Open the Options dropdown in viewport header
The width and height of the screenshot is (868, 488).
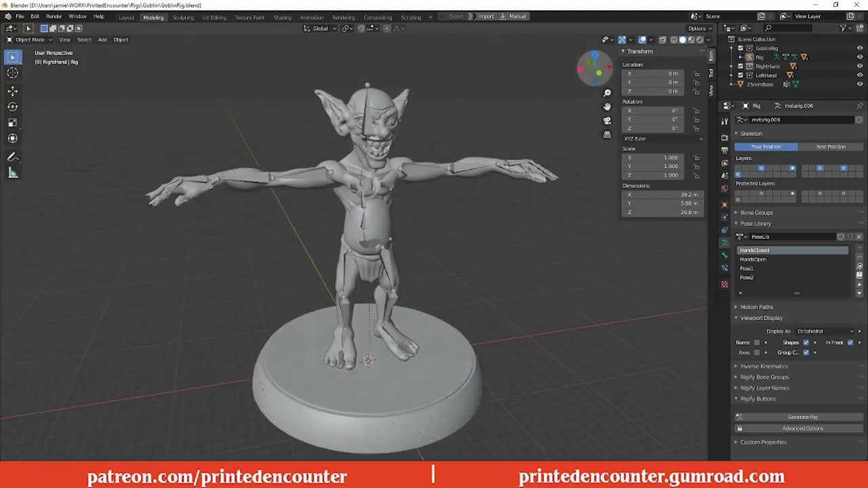coord(700,28)
